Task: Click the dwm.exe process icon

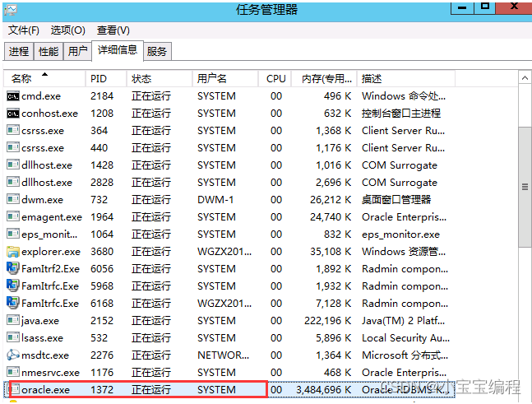Action: 13,200
